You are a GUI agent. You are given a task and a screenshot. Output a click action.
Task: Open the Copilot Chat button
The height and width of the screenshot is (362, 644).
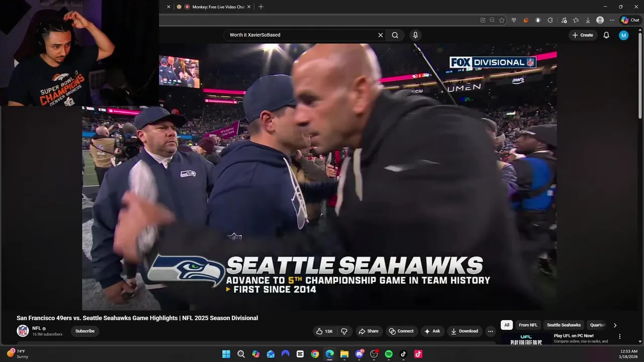pyautogui.click(x=630, y=20)
